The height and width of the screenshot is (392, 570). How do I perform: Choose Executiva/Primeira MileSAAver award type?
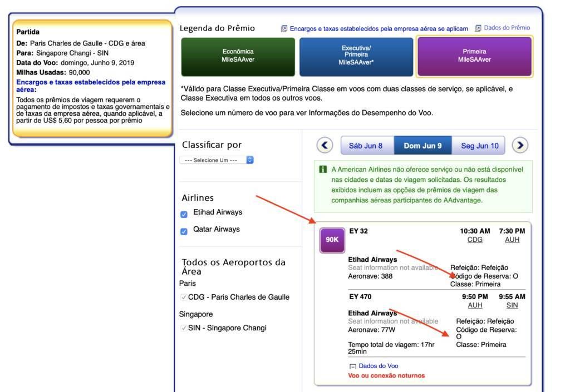[356, 57]
